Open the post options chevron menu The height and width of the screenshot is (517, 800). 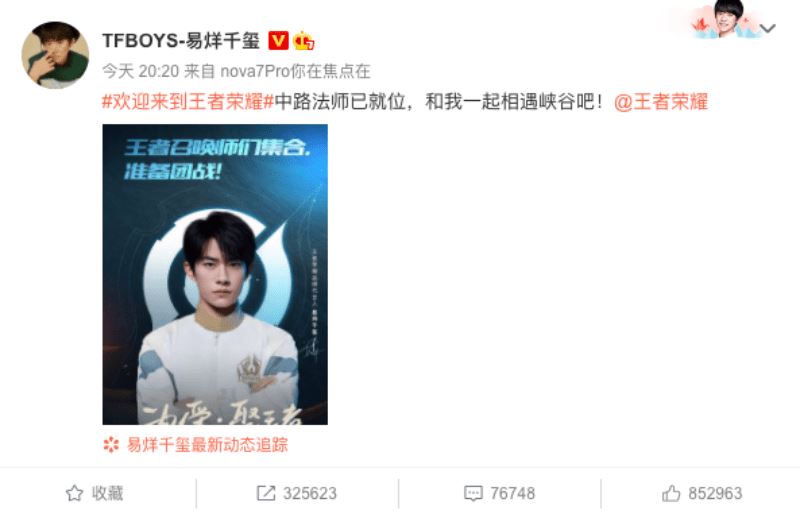tap(768, 29)
